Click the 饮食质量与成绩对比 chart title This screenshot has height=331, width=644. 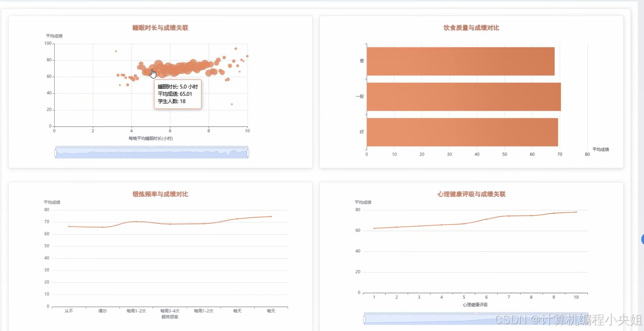(x=471, y=28)
